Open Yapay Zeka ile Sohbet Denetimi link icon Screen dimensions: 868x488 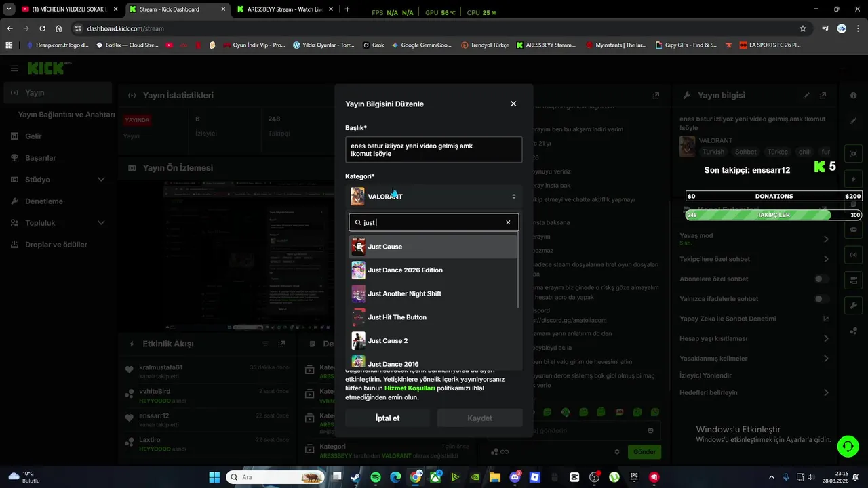(x=826, y=319)
